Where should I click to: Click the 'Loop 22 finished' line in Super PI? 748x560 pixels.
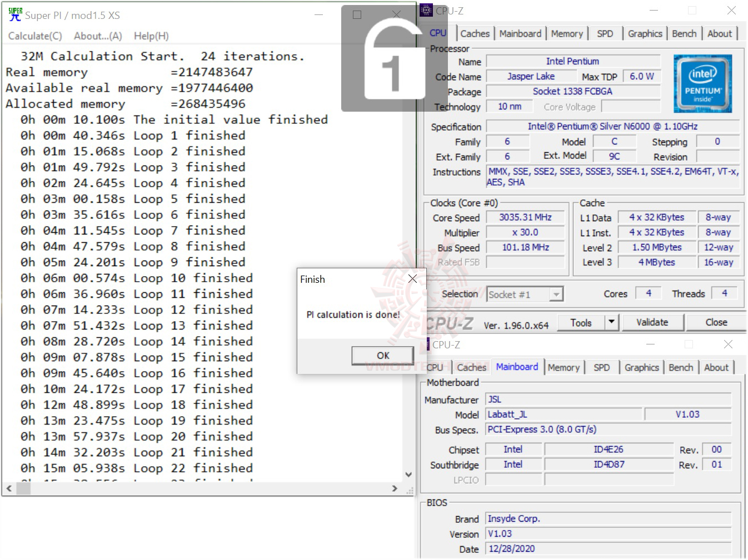click(137, 468)
